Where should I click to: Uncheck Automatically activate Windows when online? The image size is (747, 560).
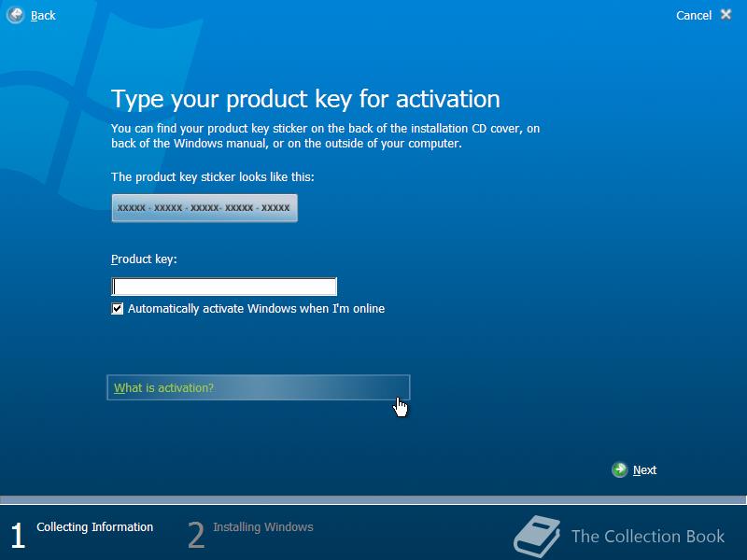click(x=118, y=309)
